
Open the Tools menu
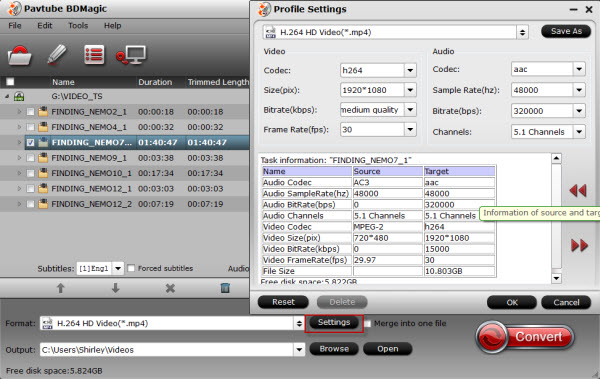coord(78,26)
